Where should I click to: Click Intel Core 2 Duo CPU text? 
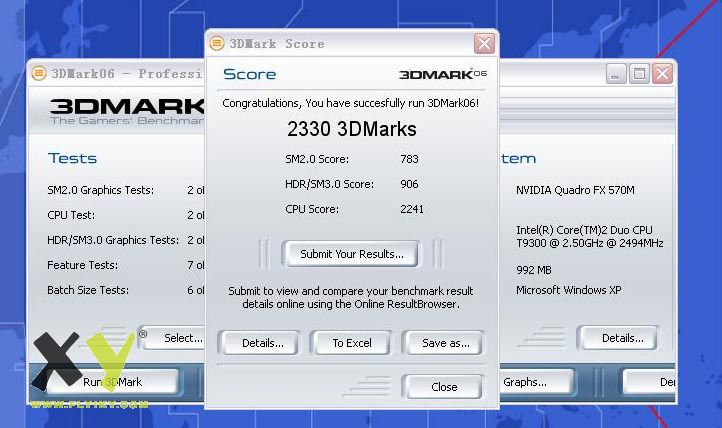pos(589,236)
